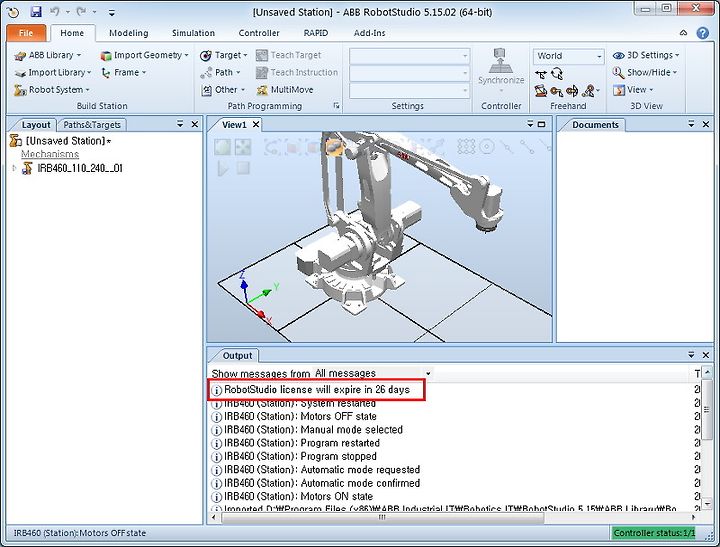Open the All messages filter dropdown
The image size is (720, 547).
pyautogui.click(x=373, y=373)
